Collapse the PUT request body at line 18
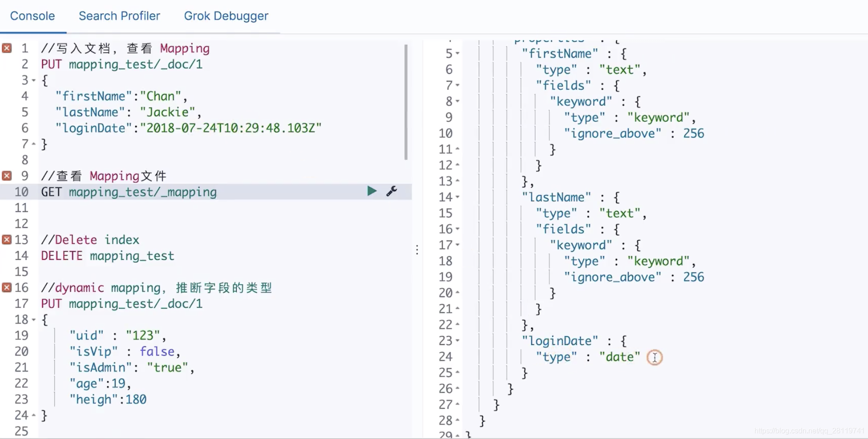The height and width of the screenshot is (439, 868). (33, 320)
